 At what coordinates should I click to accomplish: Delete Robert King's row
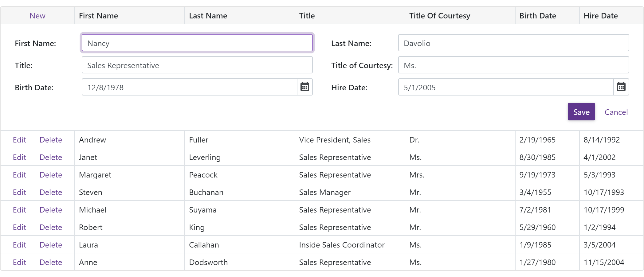(x=51, y=227)
